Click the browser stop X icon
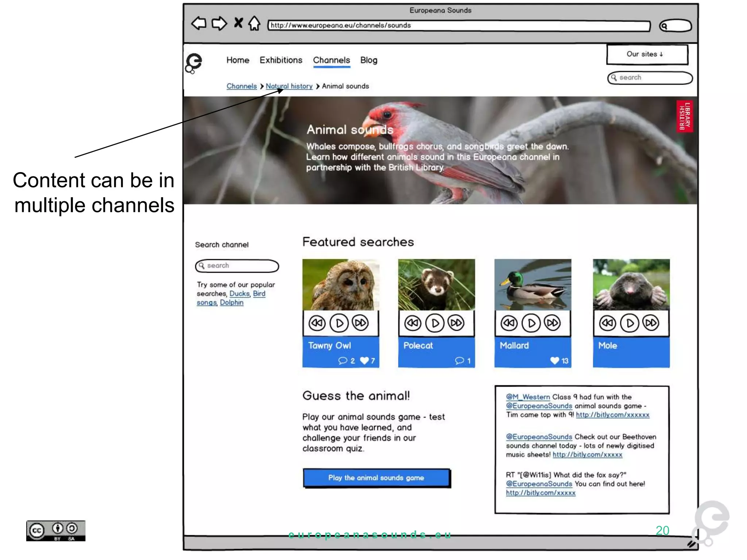The image size is (747, 560). pyautogui.click(x=238, y=23)
